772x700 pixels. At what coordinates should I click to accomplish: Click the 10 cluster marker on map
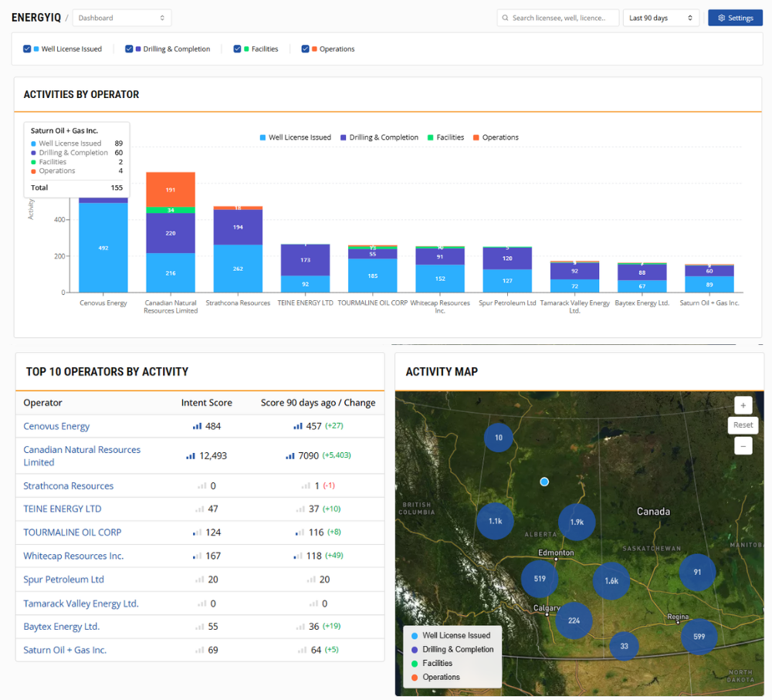498,437
